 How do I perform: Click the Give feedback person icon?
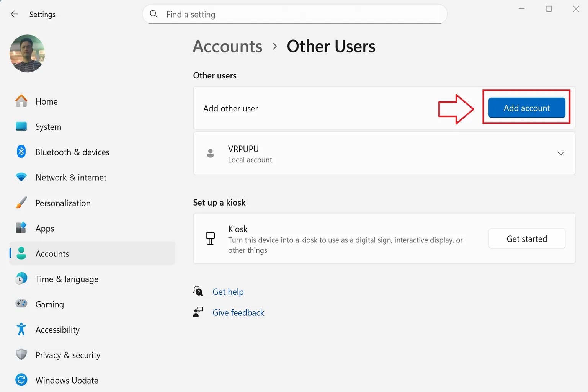pos(198,312)
